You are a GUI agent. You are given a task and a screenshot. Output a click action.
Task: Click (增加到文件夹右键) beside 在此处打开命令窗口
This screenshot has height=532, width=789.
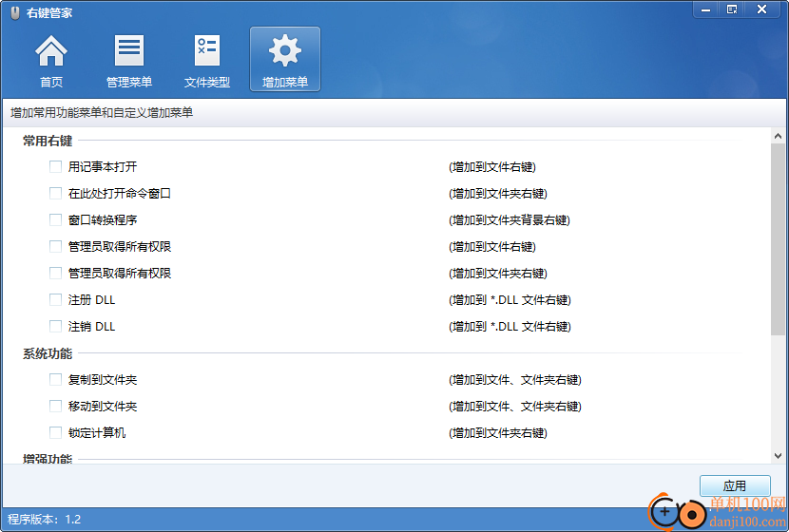(498, 194)
